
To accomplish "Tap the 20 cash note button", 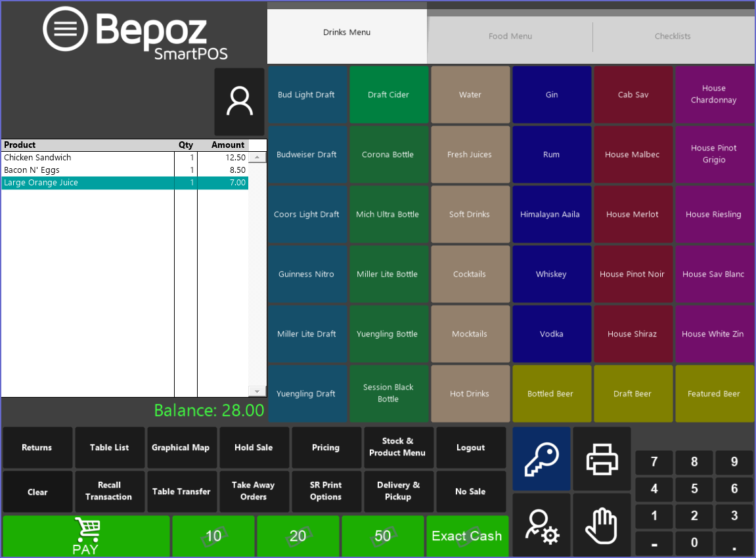I will click(298, 536).
